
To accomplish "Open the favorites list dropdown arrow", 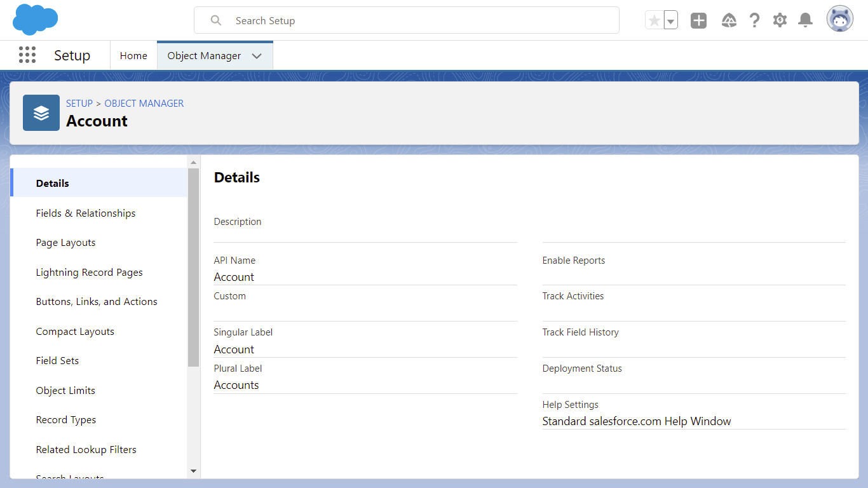I will (670, 20).
